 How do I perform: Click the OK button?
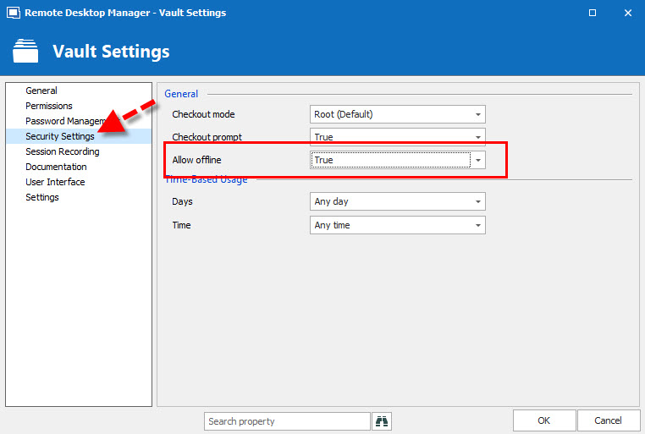(x=543, y=421)
